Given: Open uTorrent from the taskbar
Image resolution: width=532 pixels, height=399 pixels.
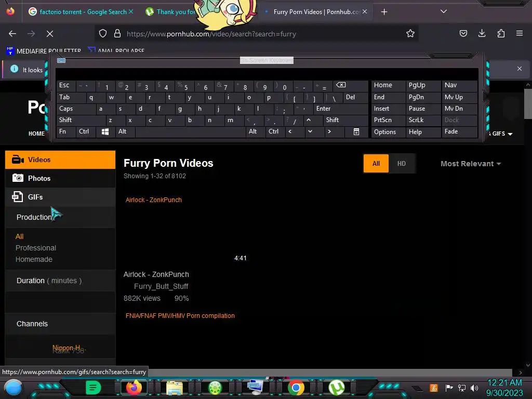Looking at the screenshot, I should [x=336, y=388].
